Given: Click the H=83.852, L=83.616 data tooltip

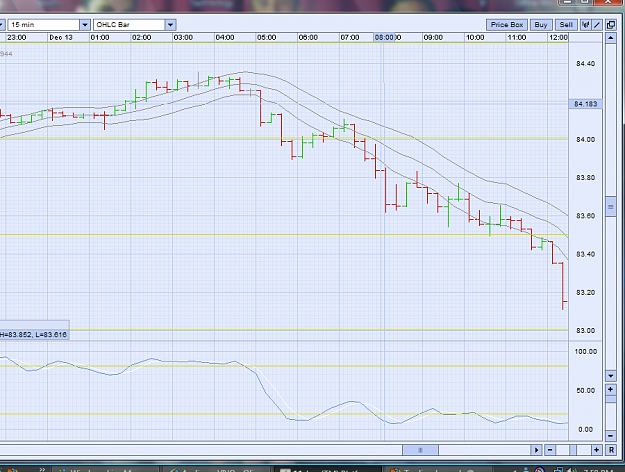Looking at the screenshot, I should tap(34, 334).
